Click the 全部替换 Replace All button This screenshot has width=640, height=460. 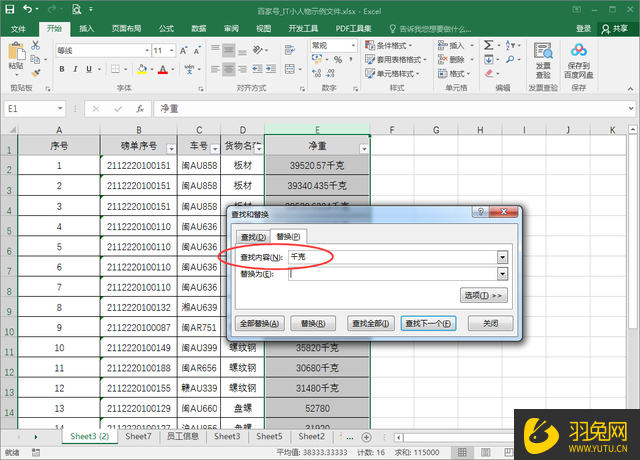[260, 324]
